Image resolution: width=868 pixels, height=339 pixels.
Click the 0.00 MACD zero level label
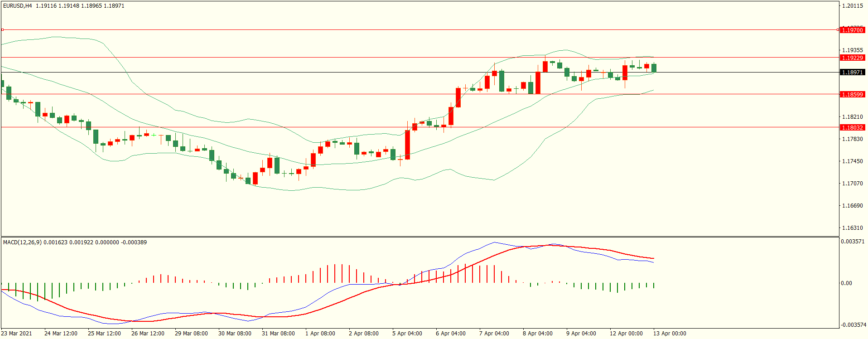coord(846,283)
